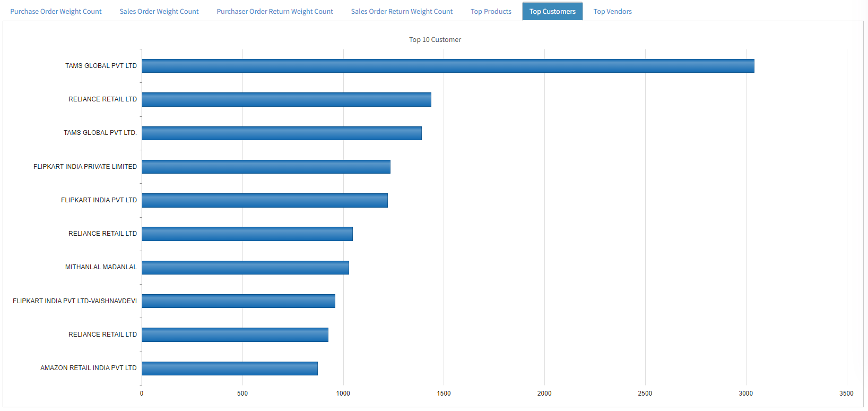Click the '500' axis tick value
The image size is (868, 411).
242,393
